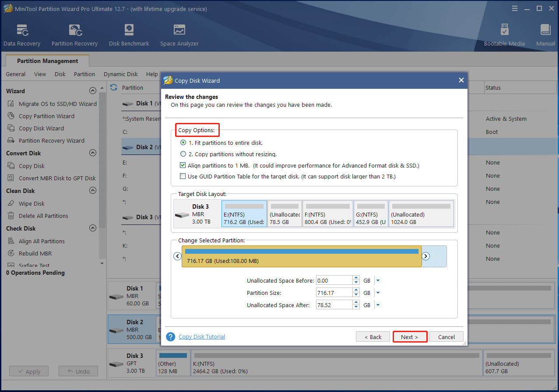Open the Data Recovery tool
Viewport: 559px width, 392px height.
22,35
